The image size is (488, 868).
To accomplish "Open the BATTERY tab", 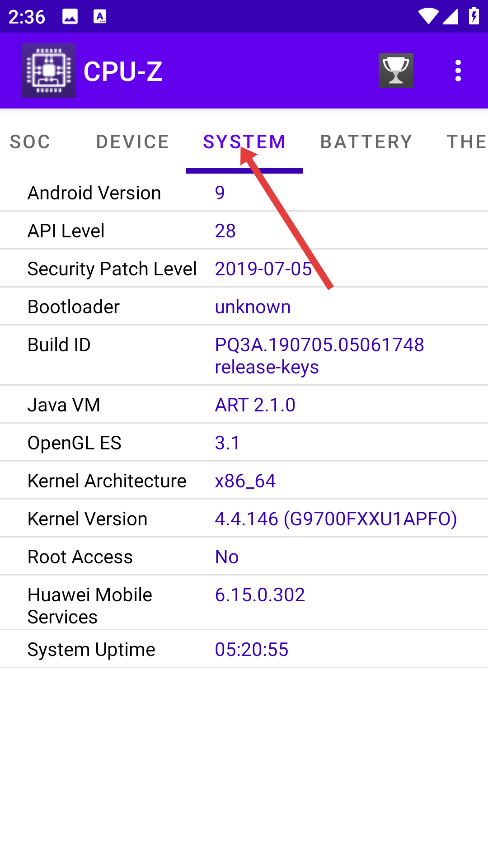I will (x=366, y=142).
